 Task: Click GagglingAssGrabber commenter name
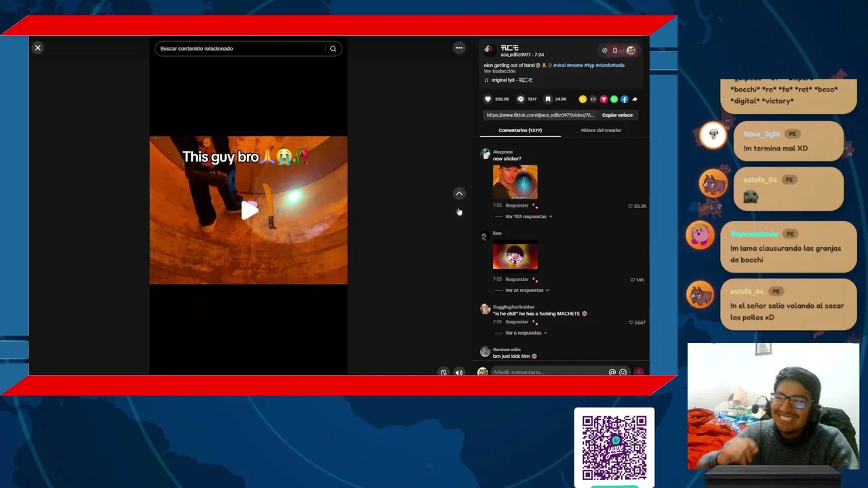(513, 307)
